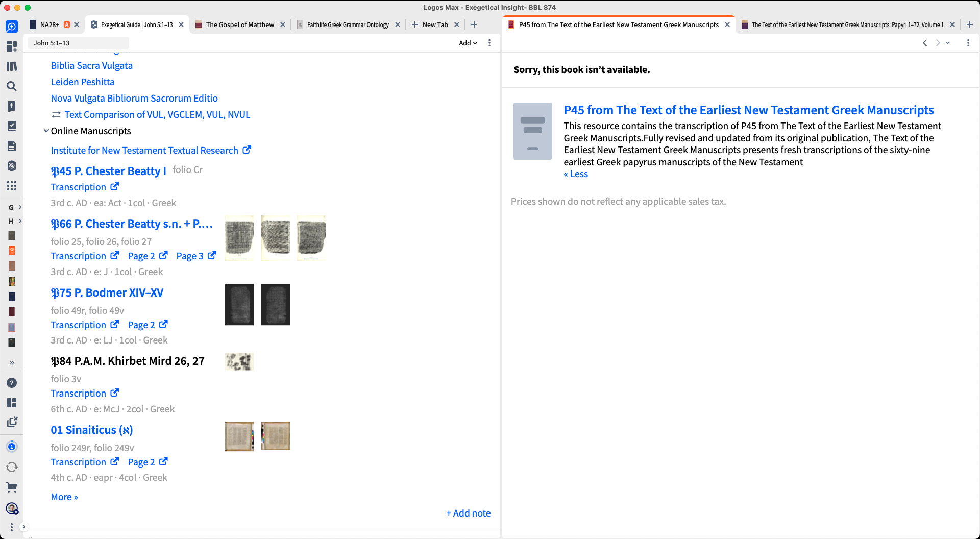Open the Add dropdown
Screen dimensions: 980x539
pyautogui.click(x=468, y=43)
